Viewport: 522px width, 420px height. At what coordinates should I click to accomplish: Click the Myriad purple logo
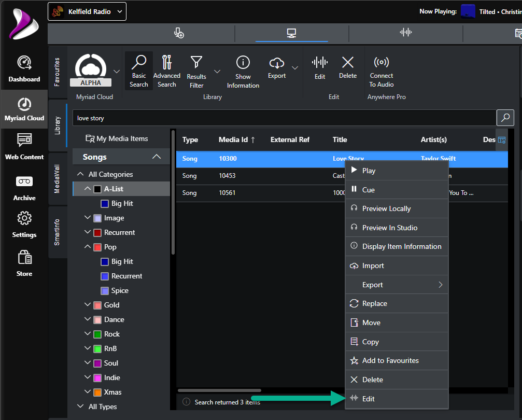[23, 24]
